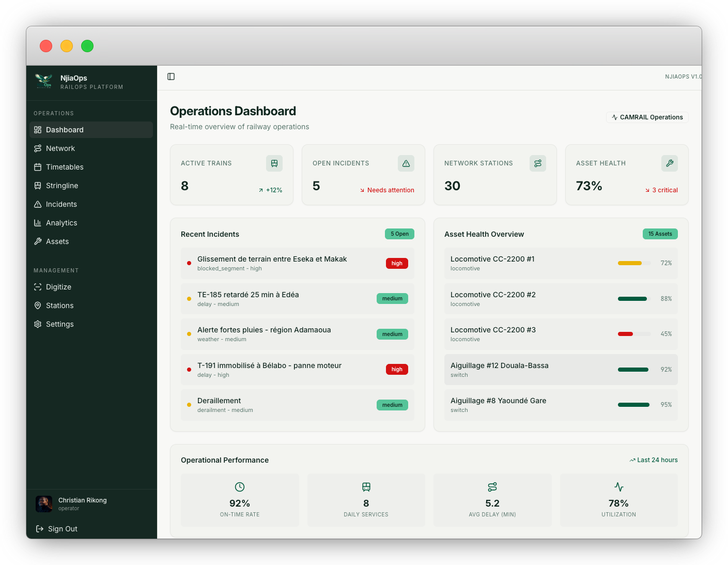This screenshot has width=728, height=565.
Task: Click the Utilization activity pulse icon
Action: pos(619,487)
